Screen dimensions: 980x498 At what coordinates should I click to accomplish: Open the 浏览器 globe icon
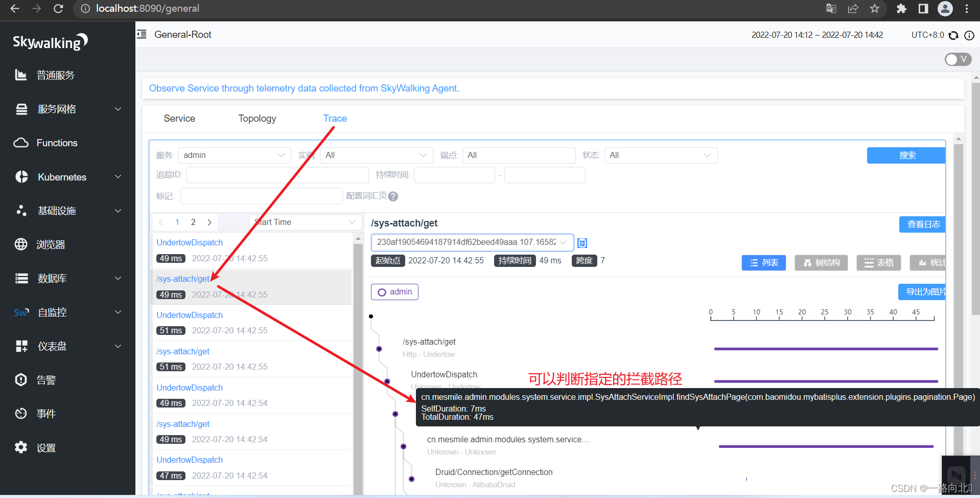pyautogui.click(x=21, y=244)
